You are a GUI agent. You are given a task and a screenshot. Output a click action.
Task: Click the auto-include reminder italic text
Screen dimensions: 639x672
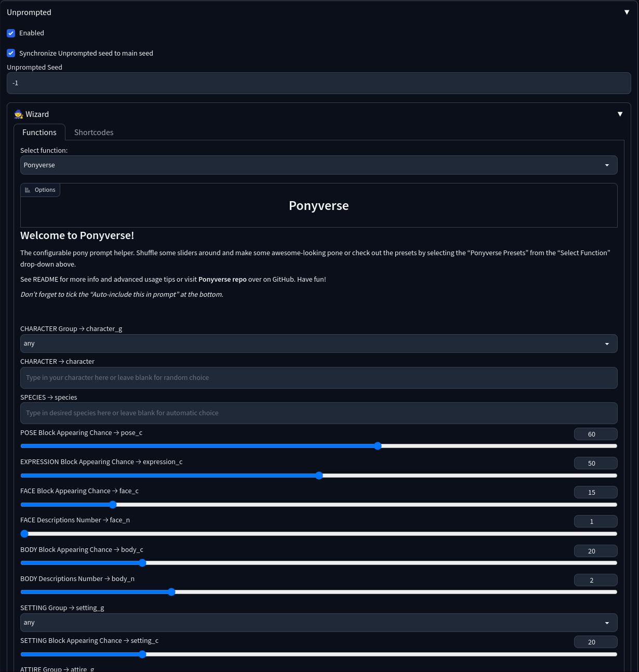pos(122,294)
